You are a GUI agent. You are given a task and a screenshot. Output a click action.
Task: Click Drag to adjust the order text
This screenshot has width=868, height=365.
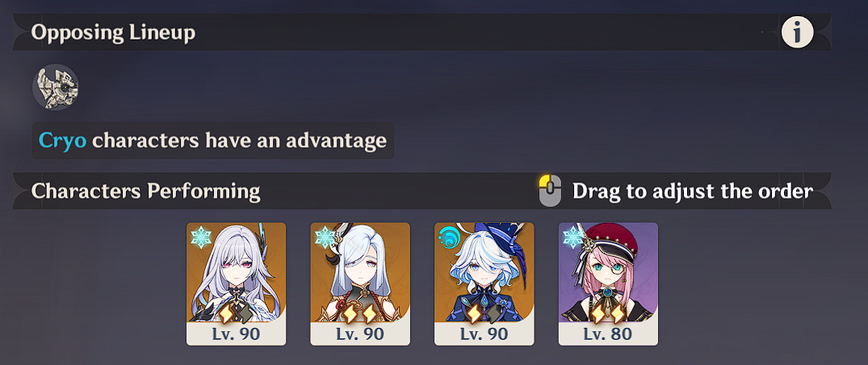(693, 191)
